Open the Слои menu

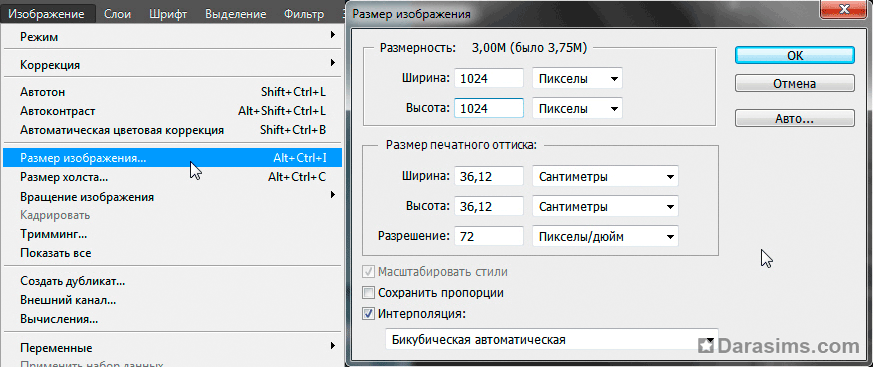point(117,14)
